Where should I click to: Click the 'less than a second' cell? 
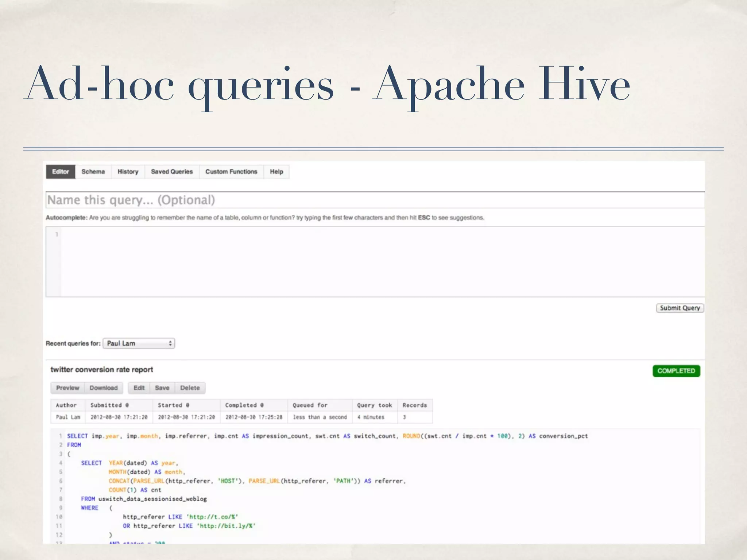320,417
